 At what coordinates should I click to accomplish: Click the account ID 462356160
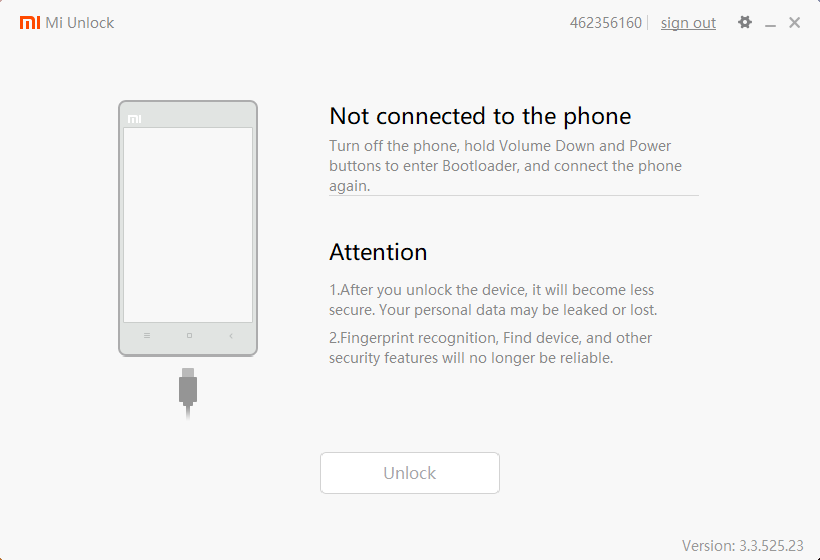606,23
